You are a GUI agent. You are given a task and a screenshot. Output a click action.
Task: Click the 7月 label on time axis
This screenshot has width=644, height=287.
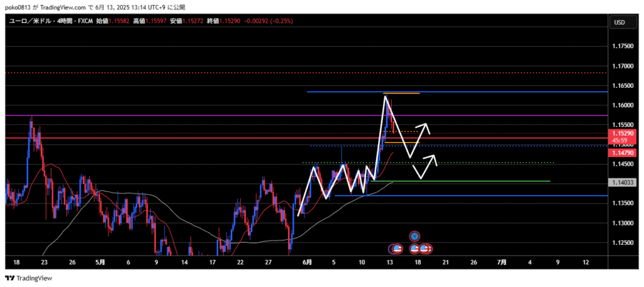pyautogui.click(x=502, y=261)
